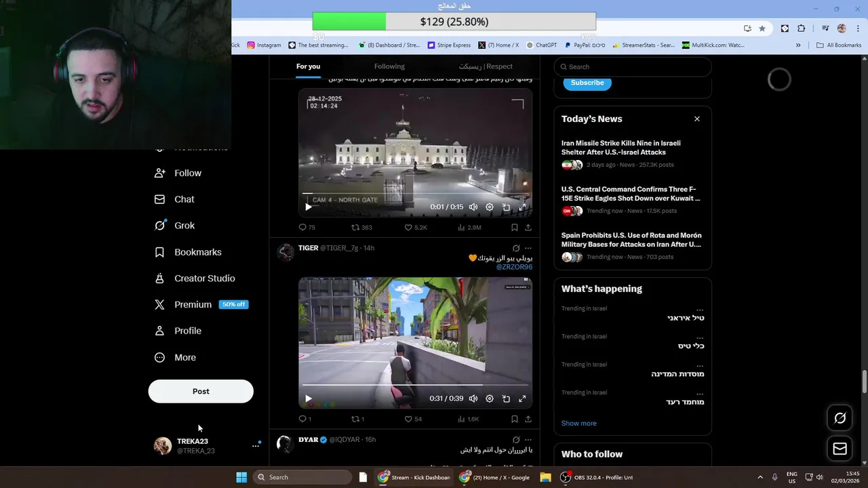Bookmark the North Gate video post

point(515,227)
